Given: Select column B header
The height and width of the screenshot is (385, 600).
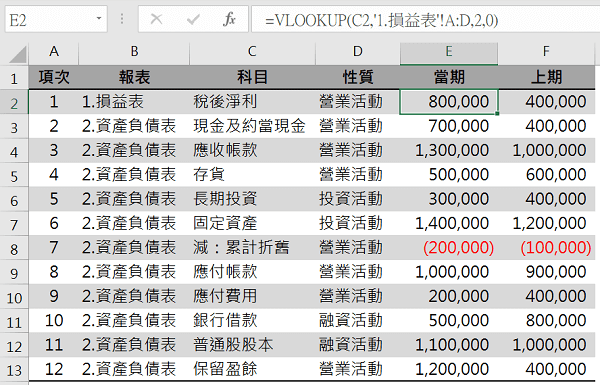Looking at the screenshot, I should (x=134, y=52).
